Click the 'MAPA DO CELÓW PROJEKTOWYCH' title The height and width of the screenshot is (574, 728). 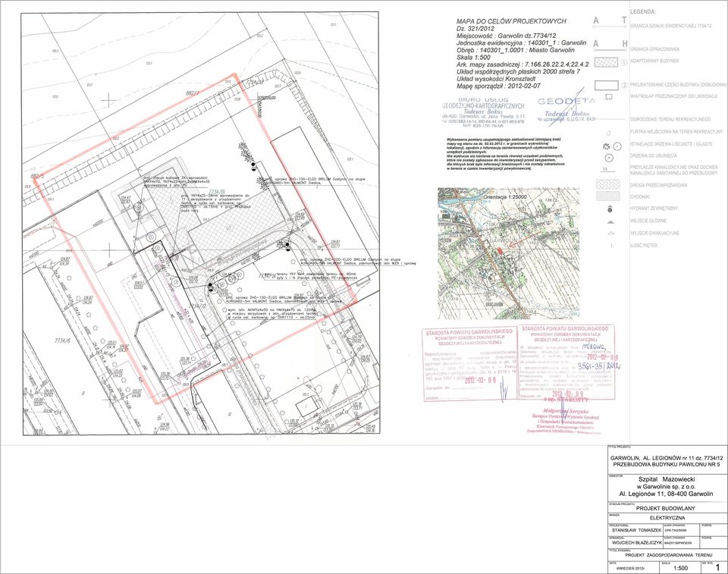pos(511,21)
